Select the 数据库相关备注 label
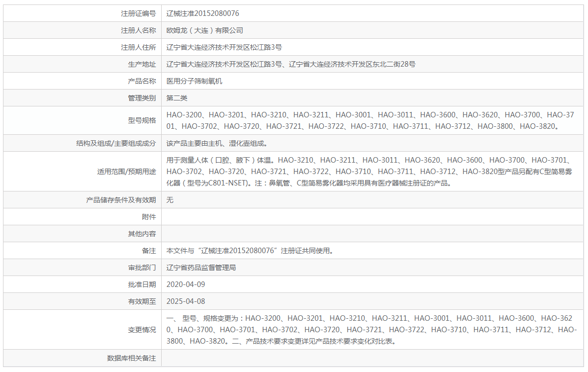The width and height of the screenshot is (588, 372). pyautogui.click(x=131, y=358)
